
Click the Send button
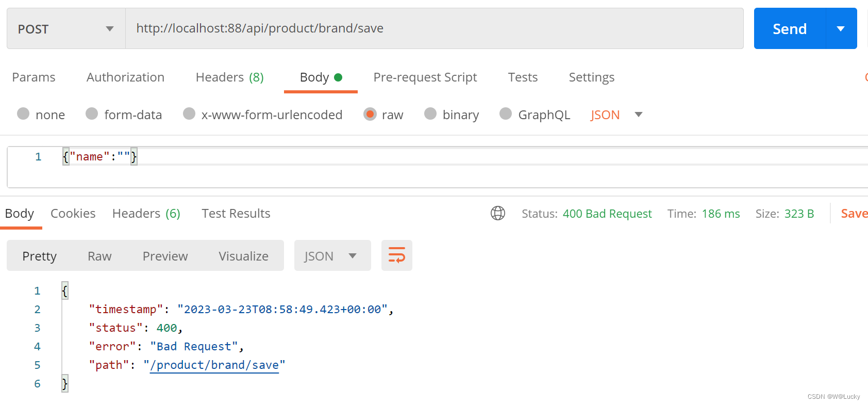point(790,28)
